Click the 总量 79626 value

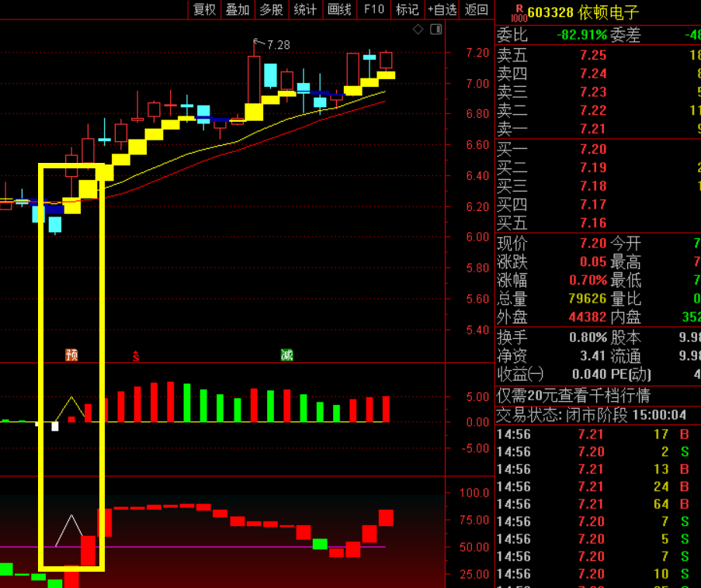pos(588,299)
